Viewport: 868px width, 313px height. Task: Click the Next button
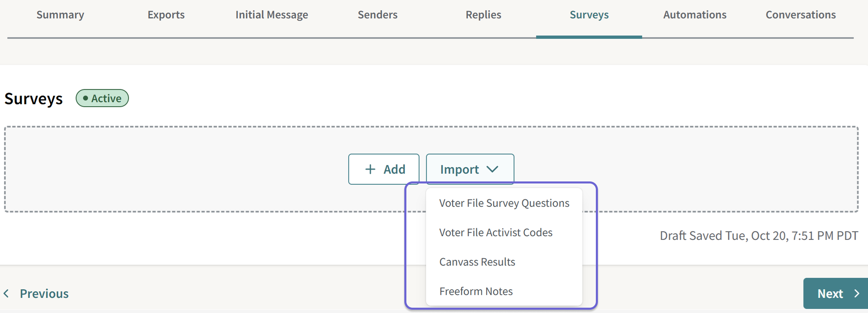click(836, 293)
